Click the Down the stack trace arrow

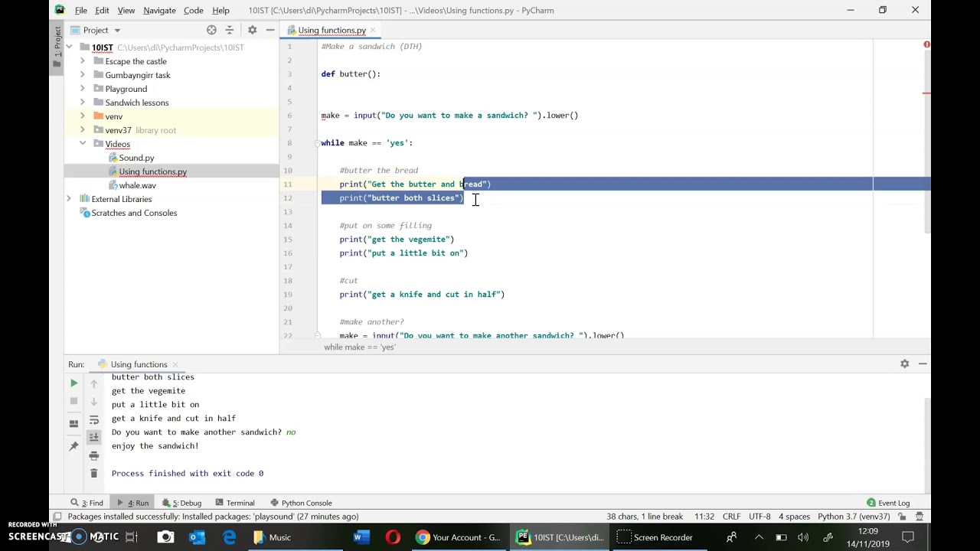(x=94, y=401)
